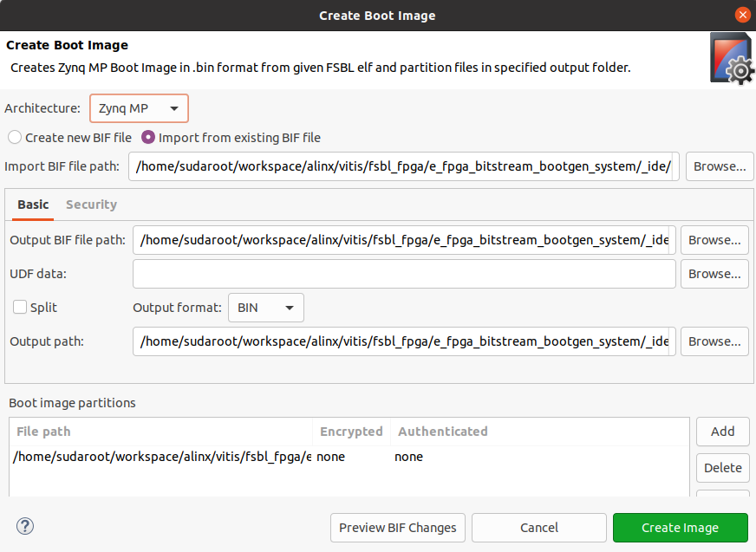Browse for a UDF data file

click(x=714, y=274)
